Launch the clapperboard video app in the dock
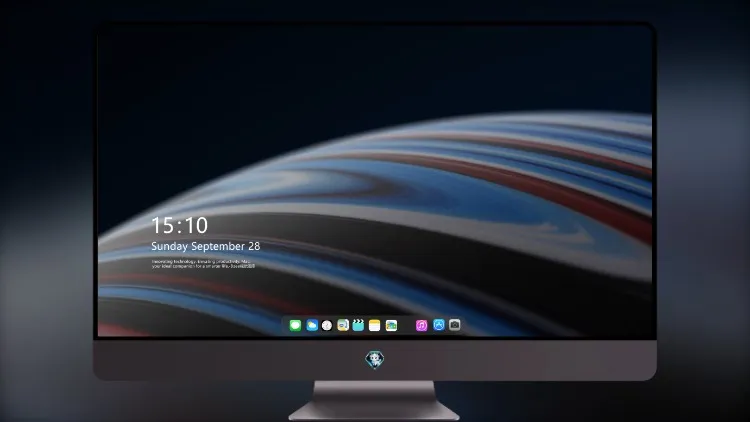 [x=358, y=325]
